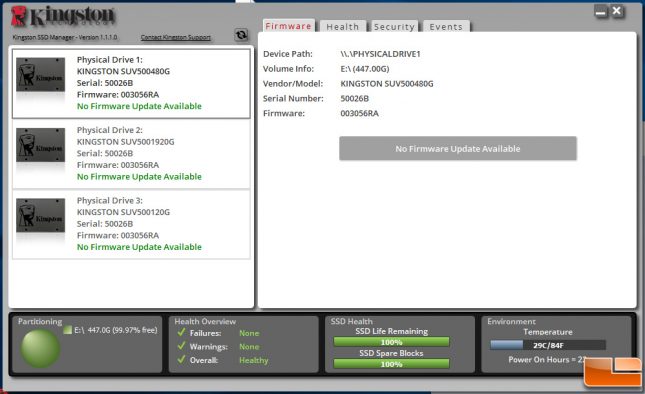The image size is (645, 394).
Task: Select Physical Drive 2 SSD thumbnail
Action: pos(40,145)
